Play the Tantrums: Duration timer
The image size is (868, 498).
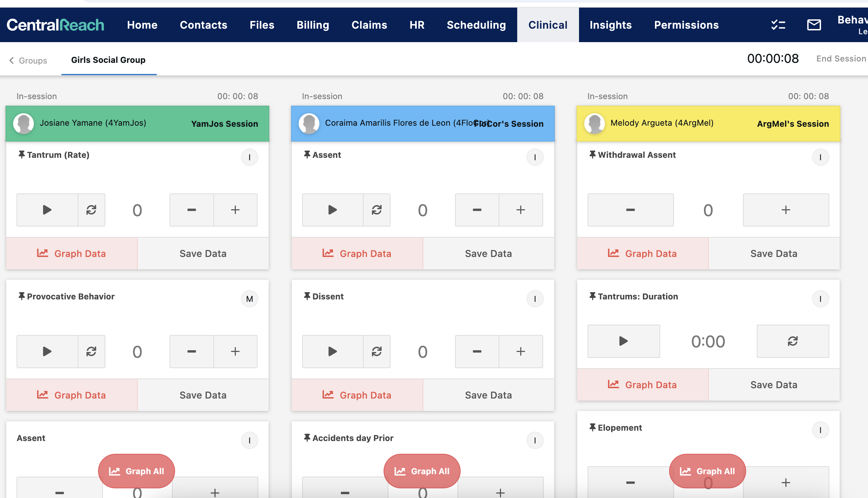624,341
